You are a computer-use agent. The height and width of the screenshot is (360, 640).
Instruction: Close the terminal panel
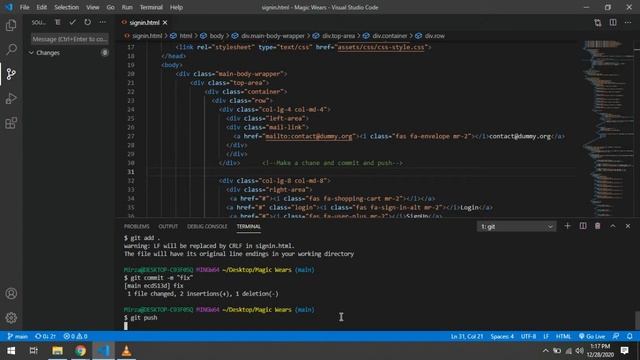[x=628, y=226]
